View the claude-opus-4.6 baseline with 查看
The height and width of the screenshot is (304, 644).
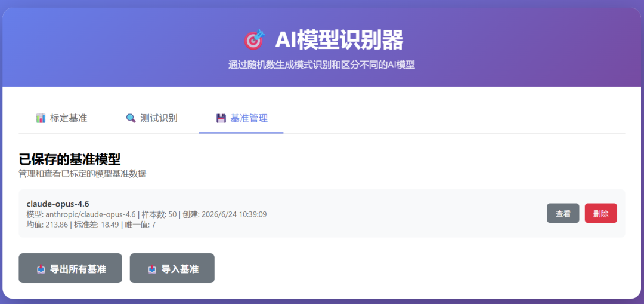[x=563, y=213]
